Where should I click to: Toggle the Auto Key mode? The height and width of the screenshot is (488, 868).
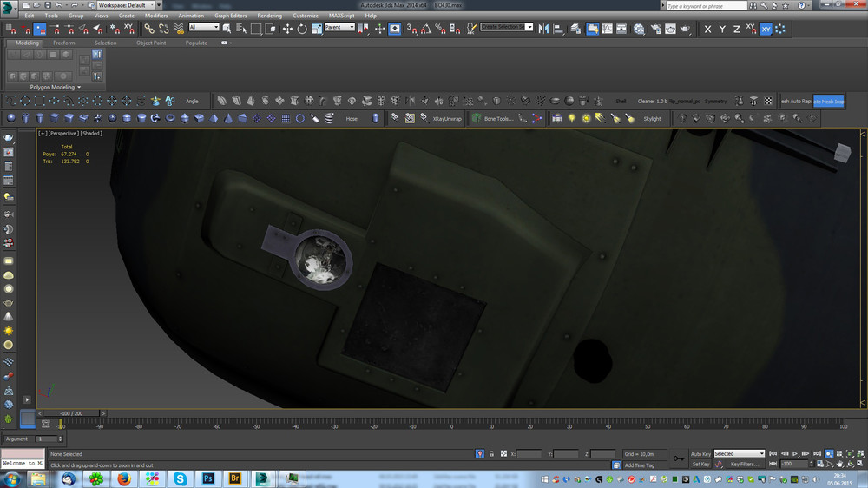tap(700, 453)
